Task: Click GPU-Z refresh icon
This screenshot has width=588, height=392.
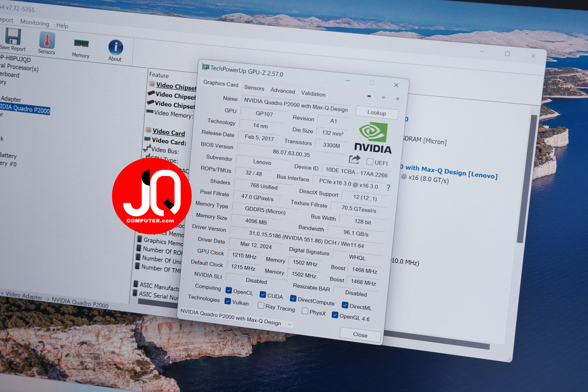Action: click(383, 97)
